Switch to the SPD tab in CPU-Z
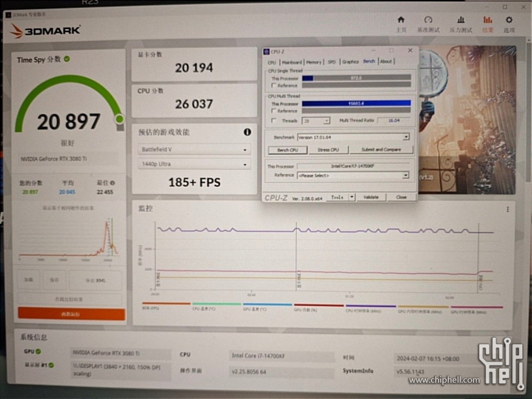The image size is (532, 399). [x=331, y=62]
